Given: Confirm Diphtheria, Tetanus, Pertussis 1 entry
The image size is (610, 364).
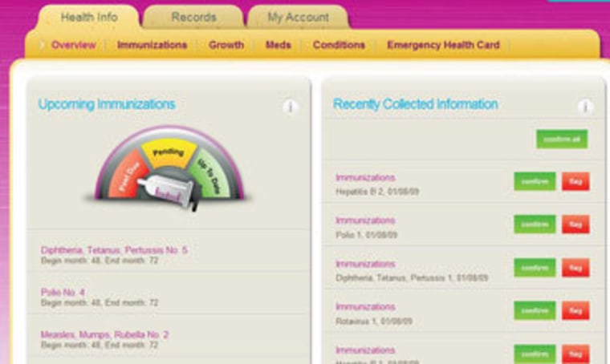Looking at the screenshot, I should pyautogui.click(x=535, y=268).
